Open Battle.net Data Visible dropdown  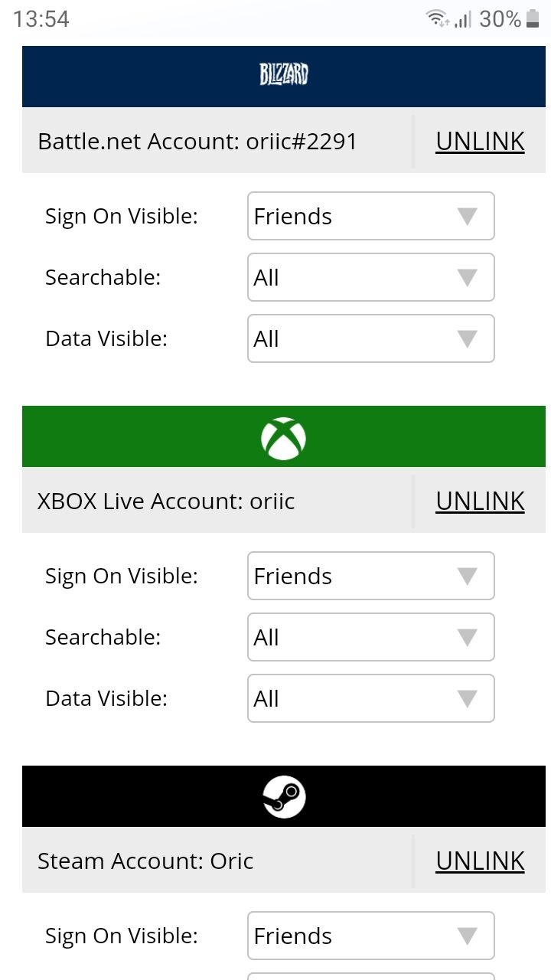(x=371, y=338)
